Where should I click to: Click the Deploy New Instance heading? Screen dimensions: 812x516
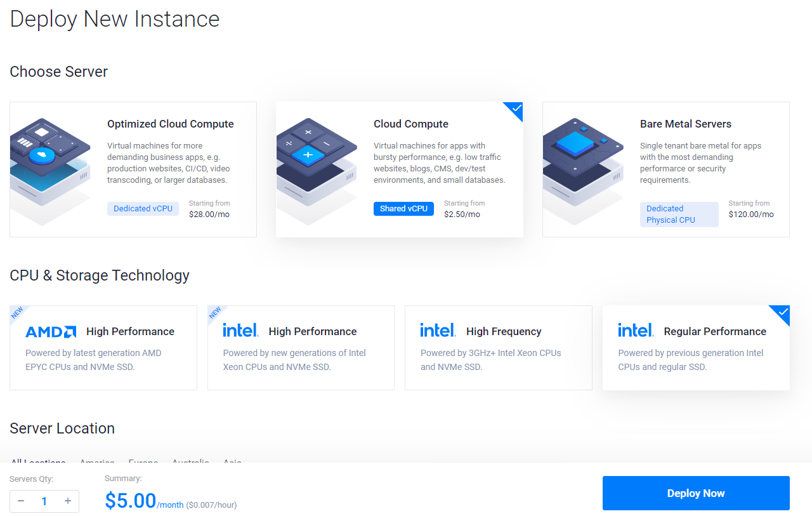115,19
